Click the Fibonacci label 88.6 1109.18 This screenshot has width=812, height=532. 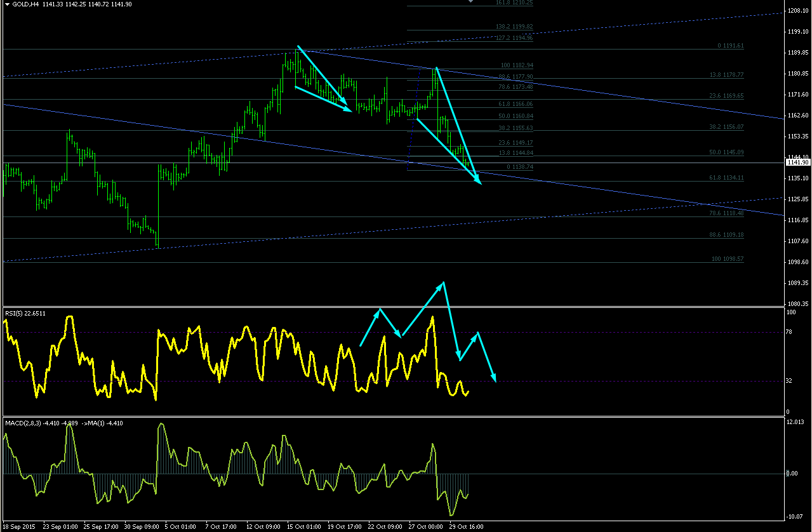(x=726, y=235)
